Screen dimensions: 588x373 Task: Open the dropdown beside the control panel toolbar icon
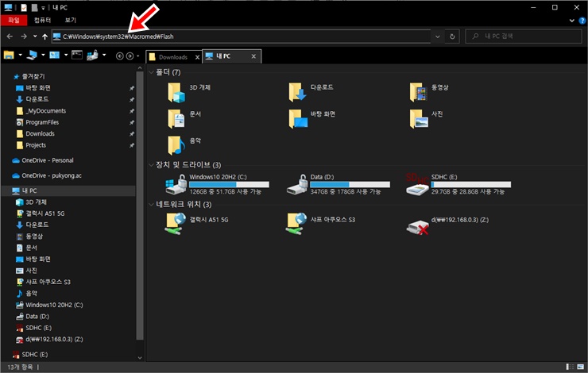(66, 56)
